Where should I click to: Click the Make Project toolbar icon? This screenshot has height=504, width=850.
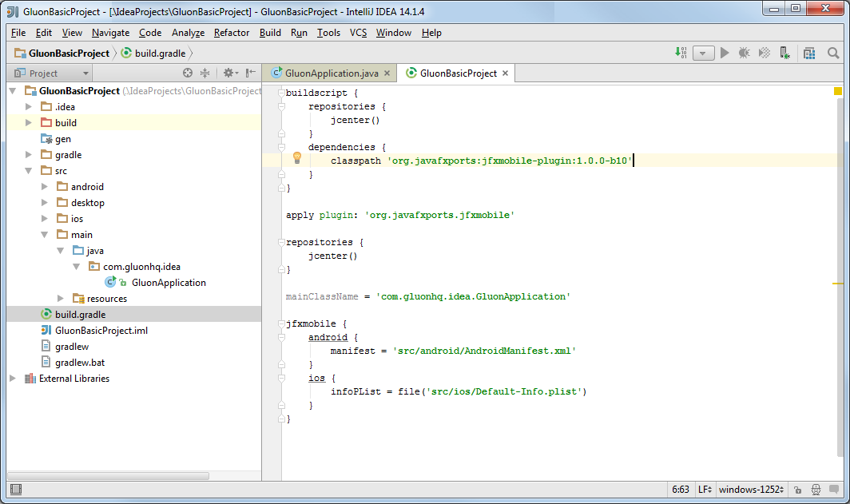[681, 53]
